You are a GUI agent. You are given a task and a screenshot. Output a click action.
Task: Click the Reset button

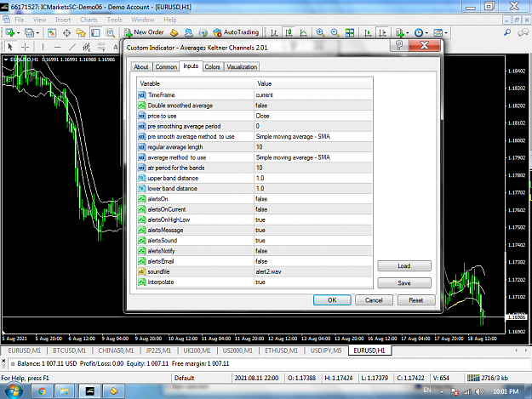(416, 300)
